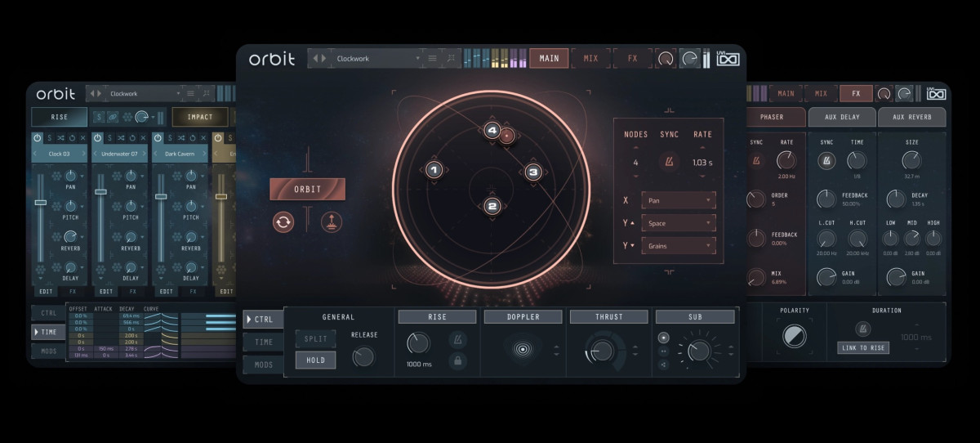Click the UVI logo in the center window
980x443 pixels.
coord(728,59)
